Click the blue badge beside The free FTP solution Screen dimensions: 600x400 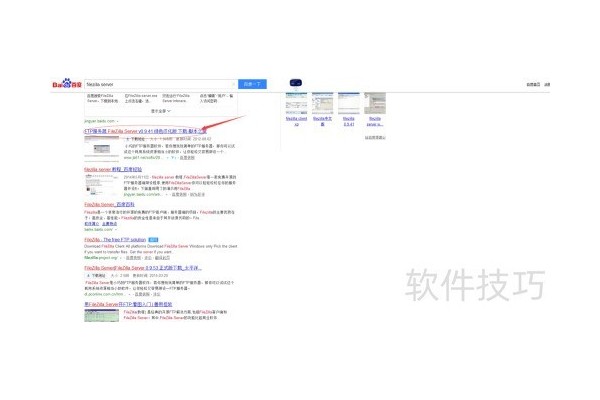153,240
